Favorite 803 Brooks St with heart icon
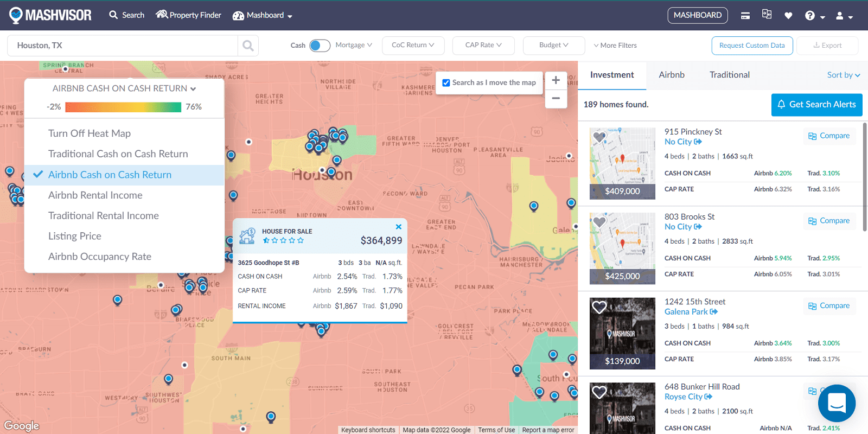 599,222
